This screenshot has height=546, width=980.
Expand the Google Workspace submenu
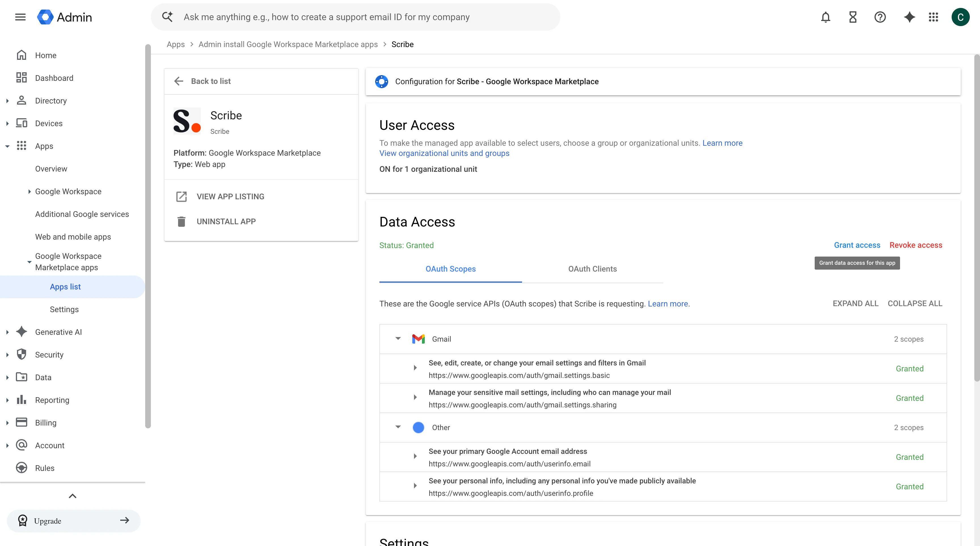point(29,192)
